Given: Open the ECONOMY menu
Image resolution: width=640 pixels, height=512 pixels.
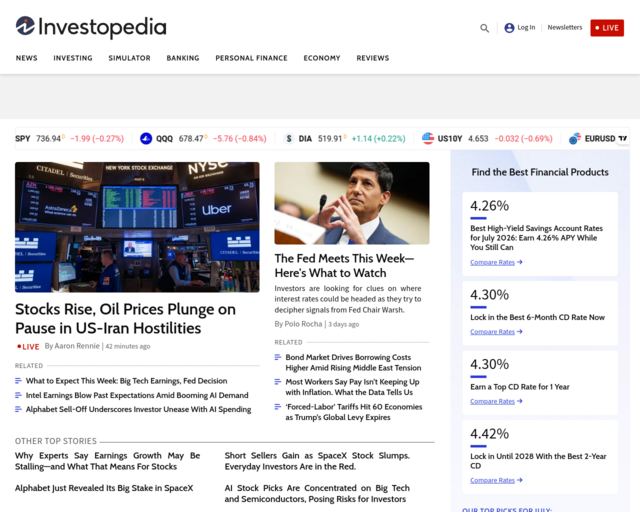Looking at the screenshot, I should 322,58.
